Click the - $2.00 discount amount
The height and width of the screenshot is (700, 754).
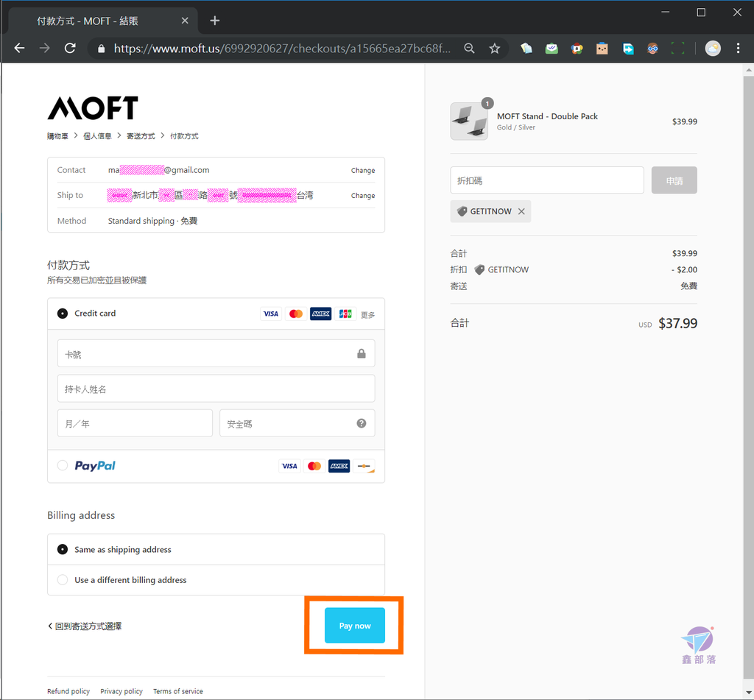tap(684, 269)
